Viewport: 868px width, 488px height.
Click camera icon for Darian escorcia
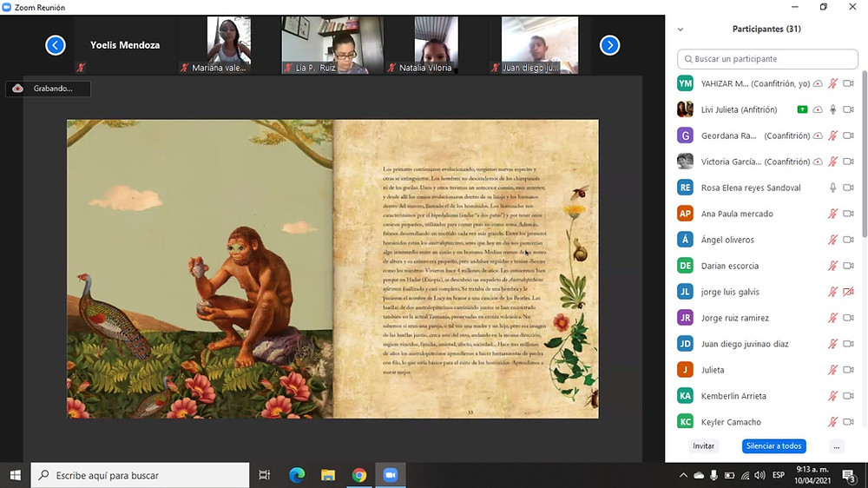click(848, 266)
